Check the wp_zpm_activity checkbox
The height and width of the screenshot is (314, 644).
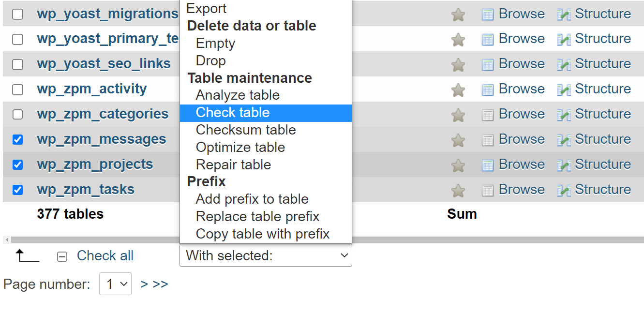coord(17,89)
